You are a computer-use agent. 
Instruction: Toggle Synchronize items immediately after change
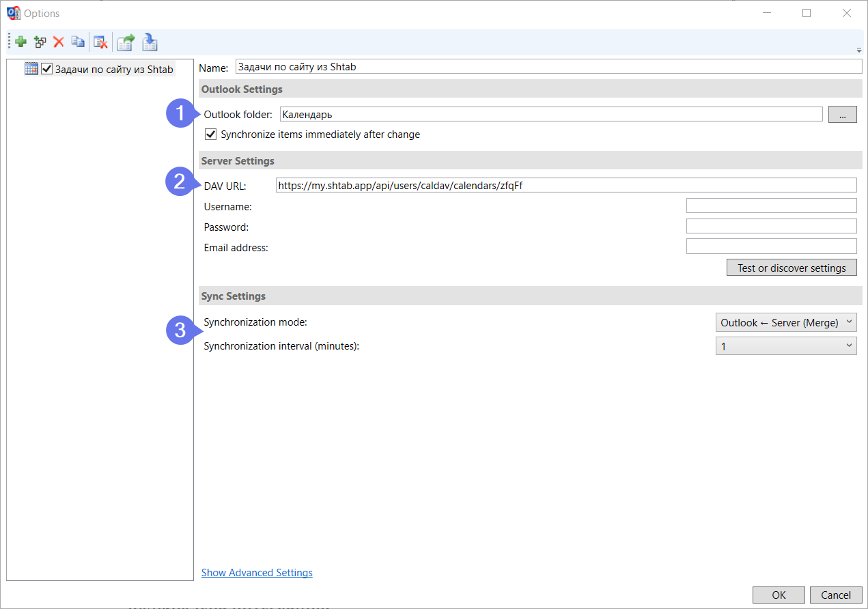point(211,134)
